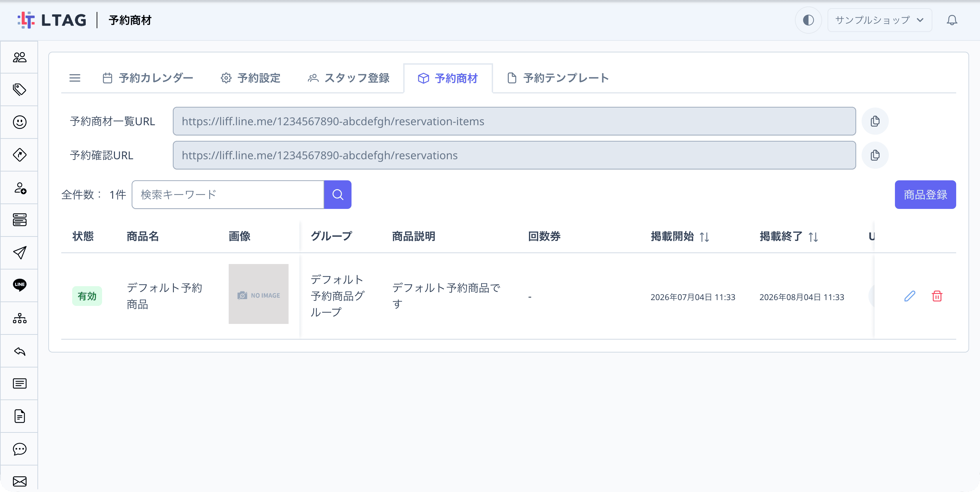Switch to the 予約設定 tab
980x492 pixels.
pyautogui.click(x=251, y=78)
